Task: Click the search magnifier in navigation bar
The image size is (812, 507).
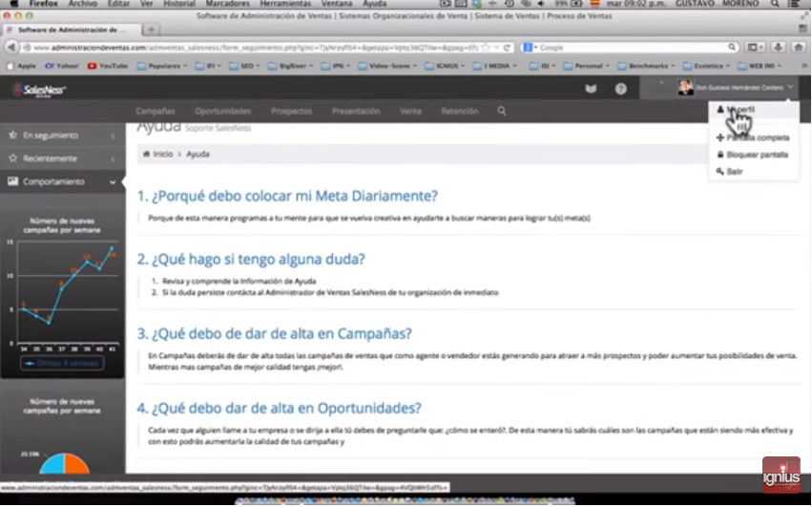Action: [502, 112]
